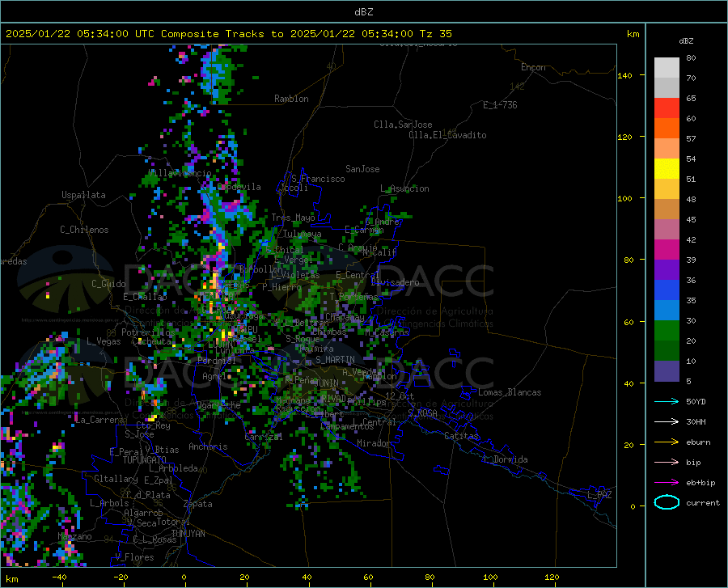
Task: Click the Encon label
Action: pyautogui.click(x=533, y=67)
